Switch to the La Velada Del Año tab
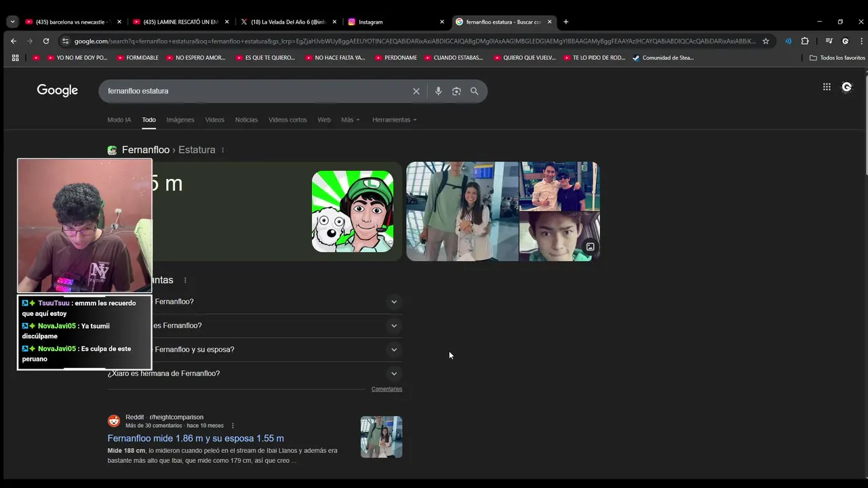 289,22
